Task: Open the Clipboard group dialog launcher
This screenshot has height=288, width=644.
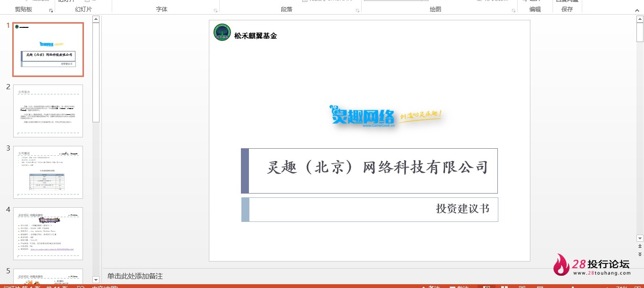Action: pos(51,10)
